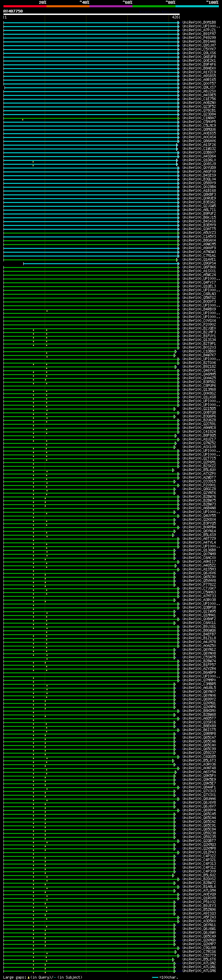Select the UniRef100_P20902 label
This screenshot has width=222, height=980.
(199, 324)
